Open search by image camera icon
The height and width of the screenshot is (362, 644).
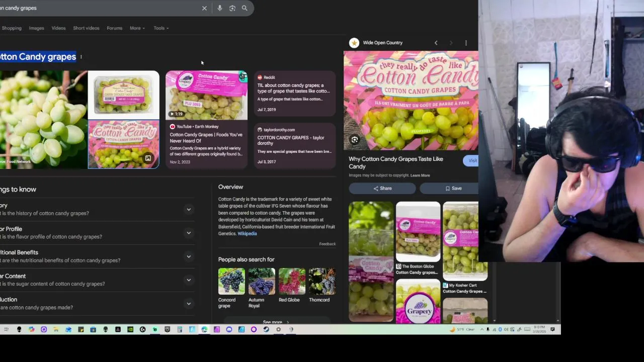[x=232, y=8]
